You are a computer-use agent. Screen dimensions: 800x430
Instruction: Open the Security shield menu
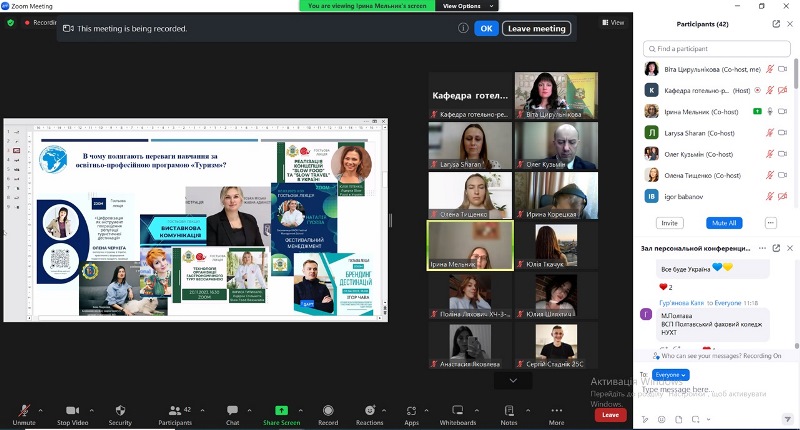click(120, 415)
